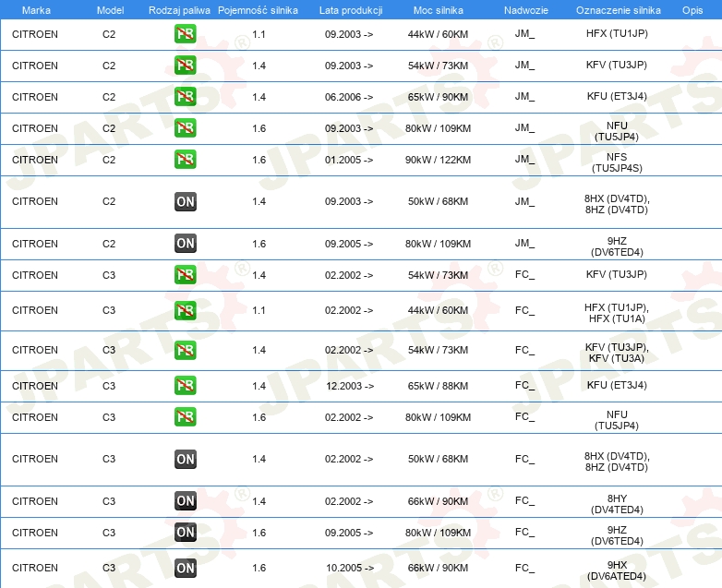Select C2 model in the 01.2005 row

tap(109, 160)
